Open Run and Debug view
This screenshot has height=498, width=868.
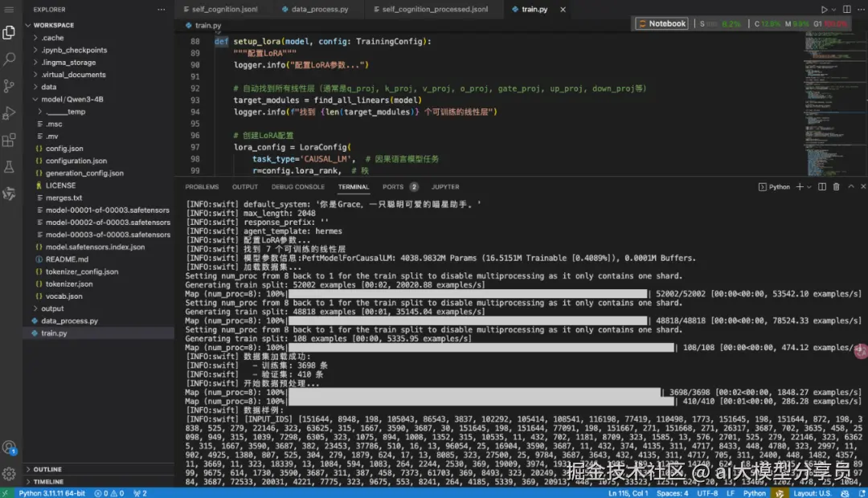(x=9, y=113)
